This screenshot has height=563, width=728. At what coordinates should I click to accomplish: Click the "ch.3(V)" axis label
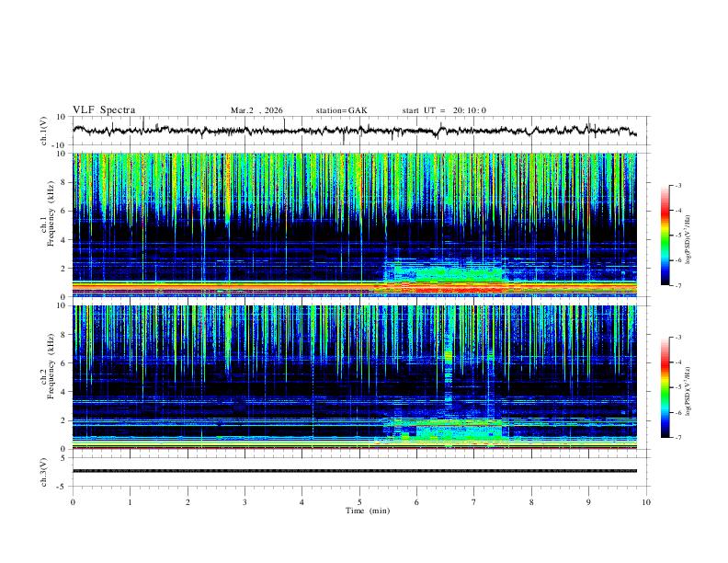click(44, 472)
